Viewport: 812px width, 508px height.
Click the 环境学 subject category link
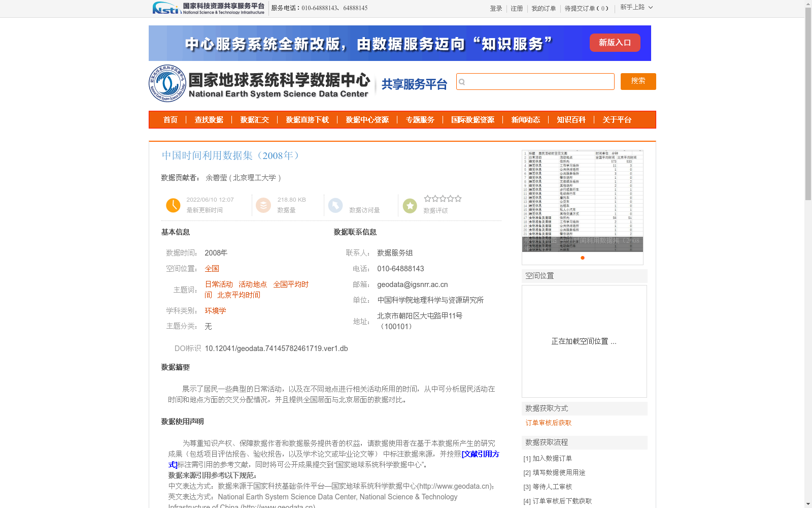pos(216,311)
